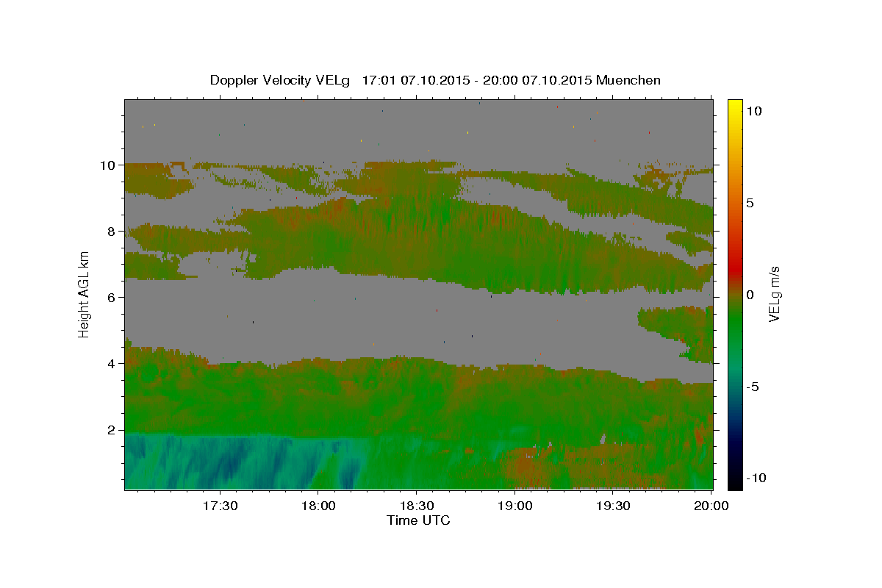Viewport: 882px width, 588px height.
Task: Select the 18:30 time tick label
Action: point(417,506)
